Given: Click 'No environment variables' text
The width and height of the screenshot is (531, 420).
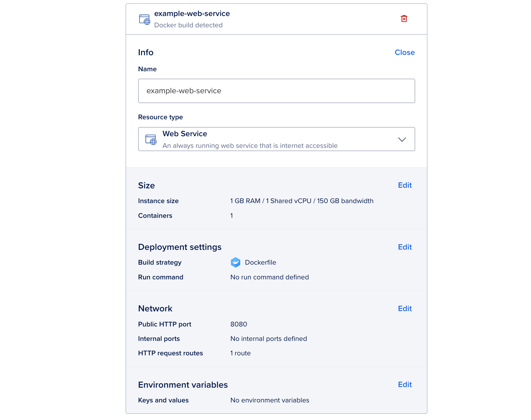Looking at the screenshot, I should [x=270, y=400].
